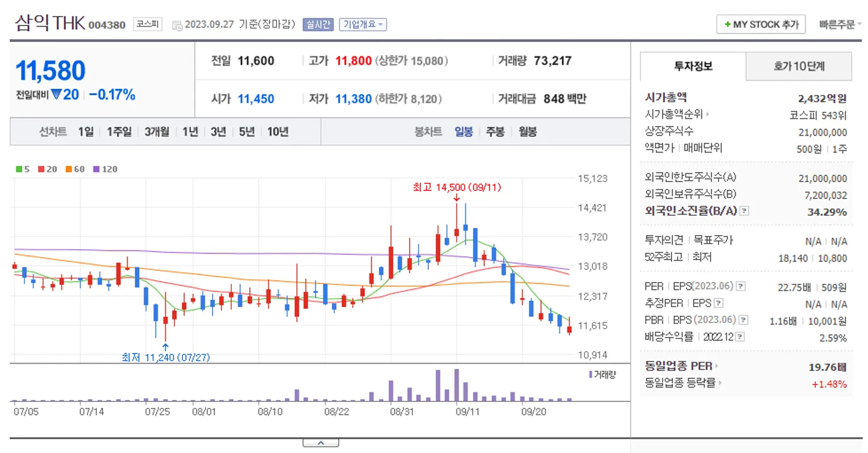Click the -0.17% change rate
This screenshot has width=868, height=453.
click(112, 95)
